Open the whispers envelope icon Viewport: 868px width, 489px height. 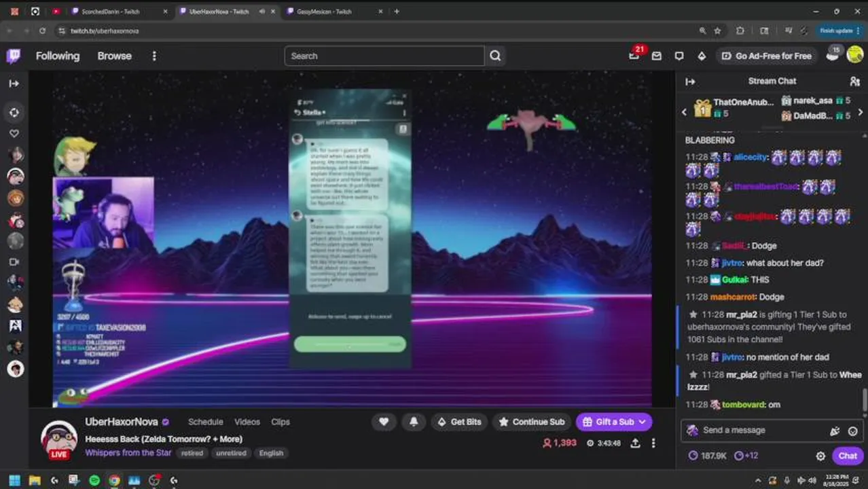[x=656, y=56]
